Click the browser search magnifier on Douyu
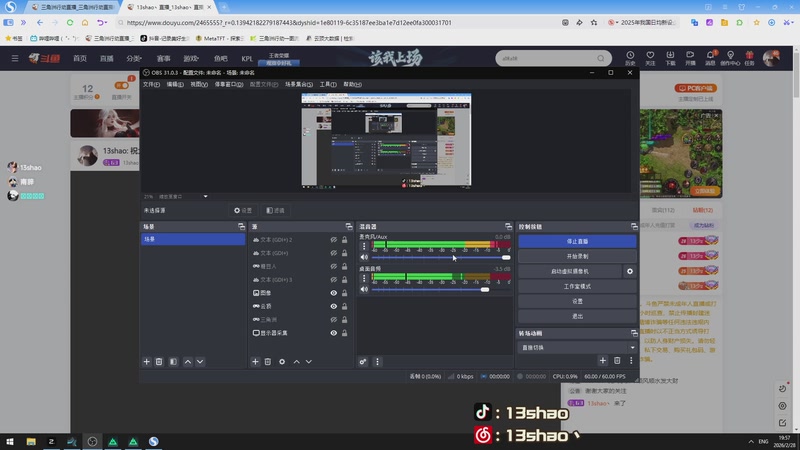 click(x=601, y=59)
